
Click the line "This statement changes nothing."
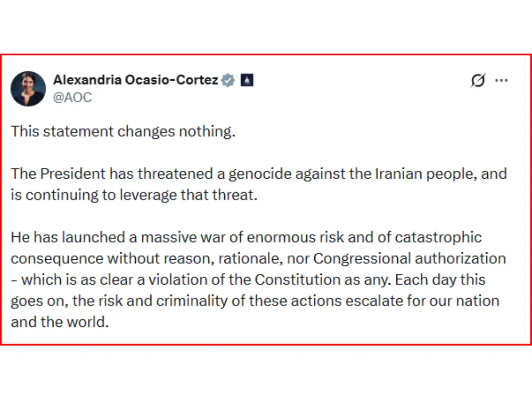pyautogui.click(x=123, y=132)
